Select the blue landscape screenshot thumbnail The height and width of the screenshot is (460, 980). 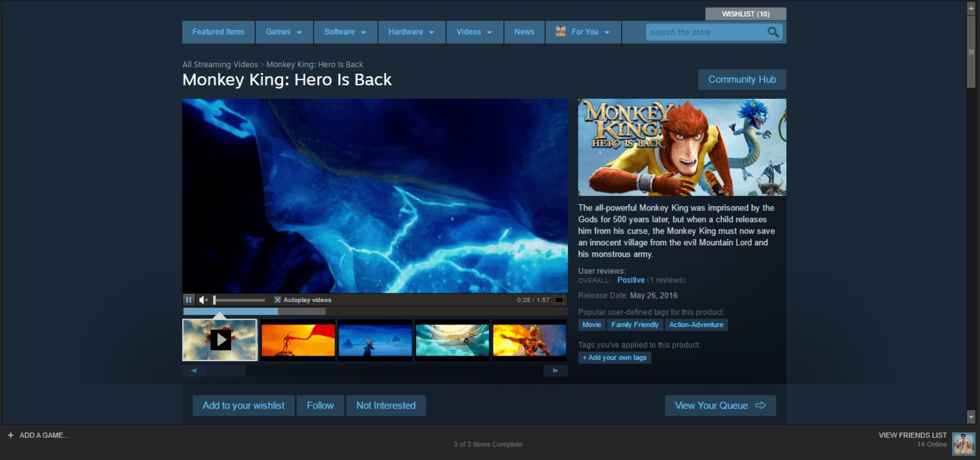tap(375, 340)
